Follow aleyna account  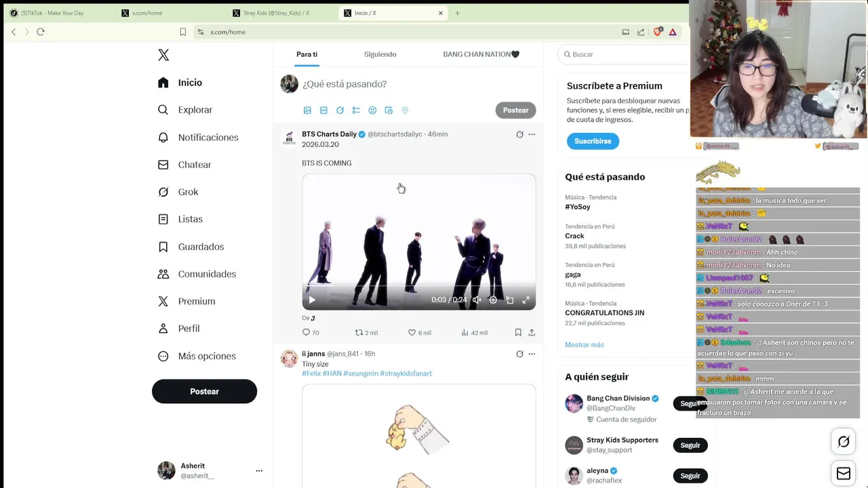click(x=690, y=476)
